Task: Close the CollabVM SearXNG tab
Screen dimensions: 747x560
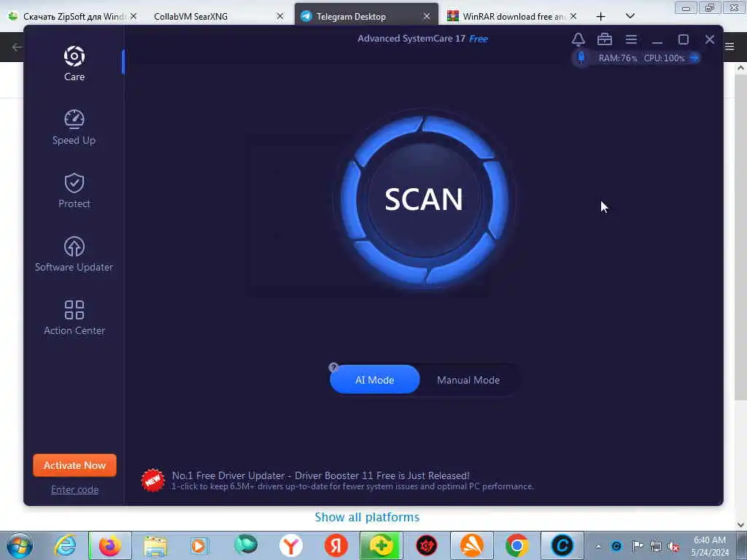Action: [x=280, y=16]
